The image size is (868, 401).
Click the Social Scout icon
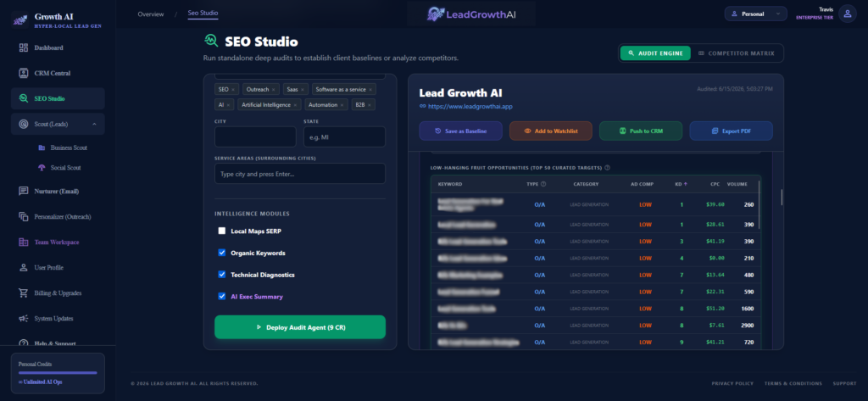(x=42, y=167)
